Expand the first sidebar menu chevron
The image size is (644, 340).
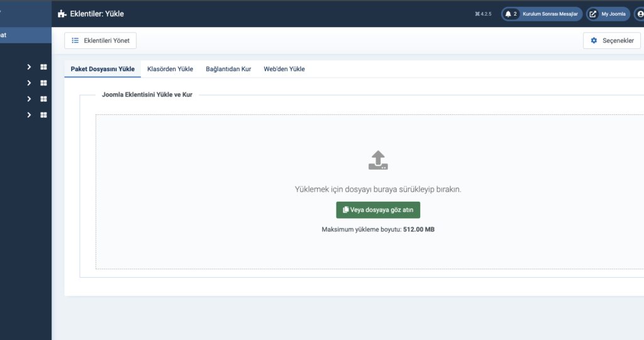[x=29, y=67]
